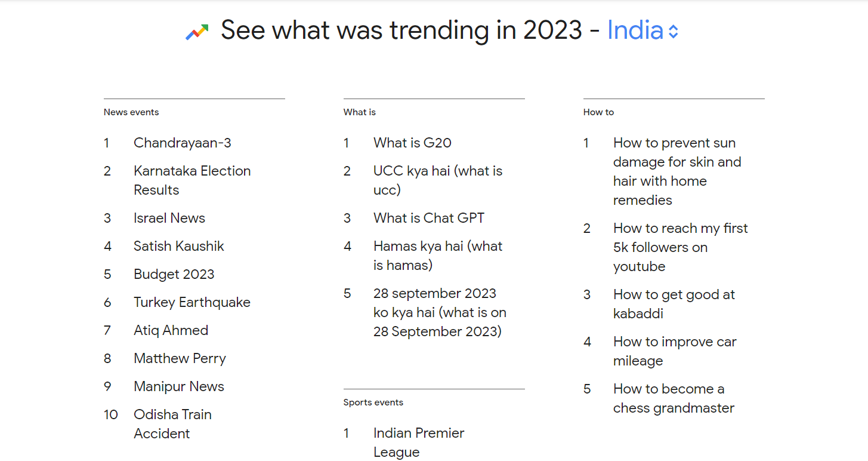Click Indian Premier League sports entry
The width and height of the screenshot is (868, 461).
418,442
